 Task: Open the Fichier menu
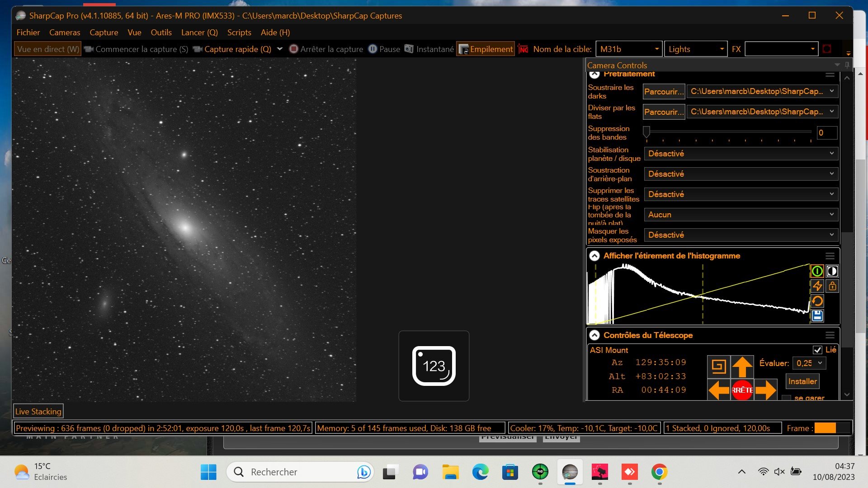tap(28, 33)
